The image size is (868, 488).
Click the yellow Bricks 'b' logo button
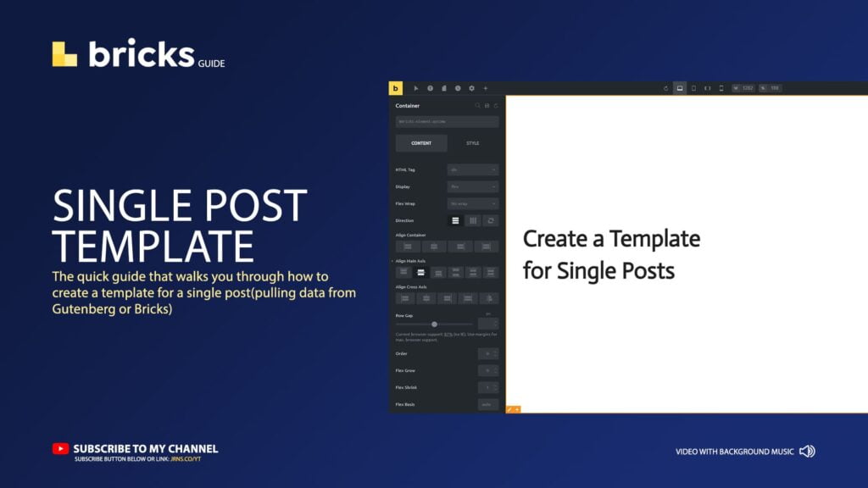click(395, 88)
